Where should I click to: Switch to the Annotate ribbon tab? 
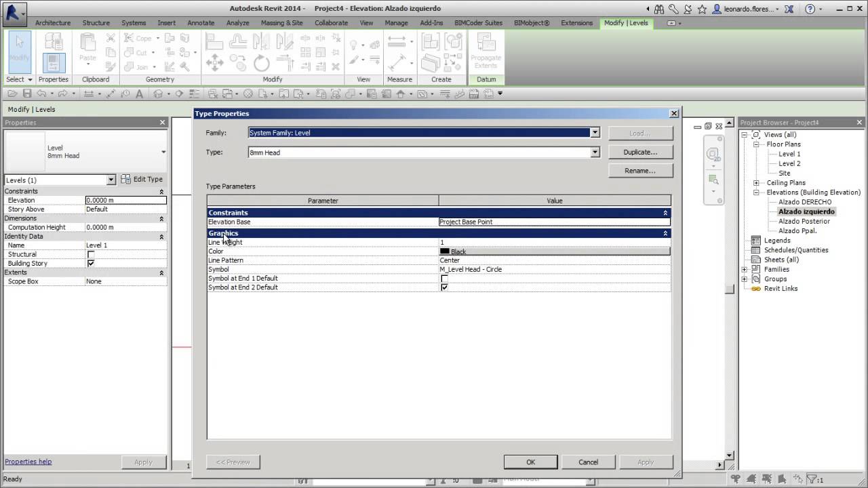pyautogui.click(x=201, y=22)
